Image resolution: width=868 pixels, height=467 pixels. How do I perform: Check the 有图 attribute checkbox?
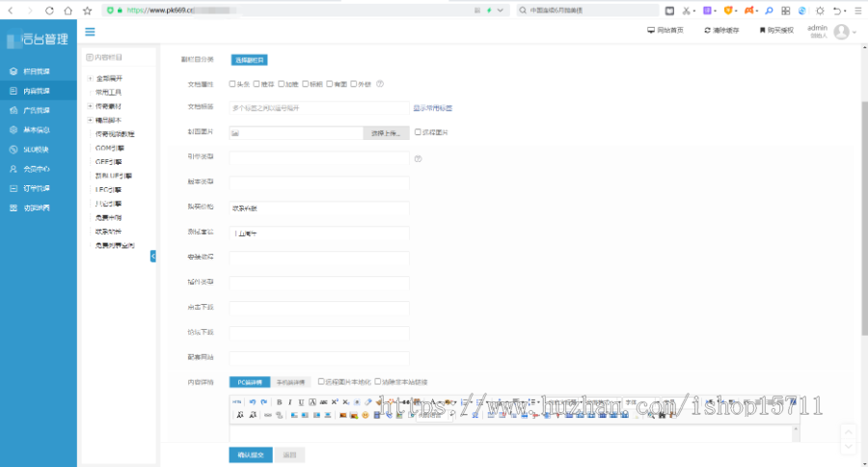[x=330, y=84]
